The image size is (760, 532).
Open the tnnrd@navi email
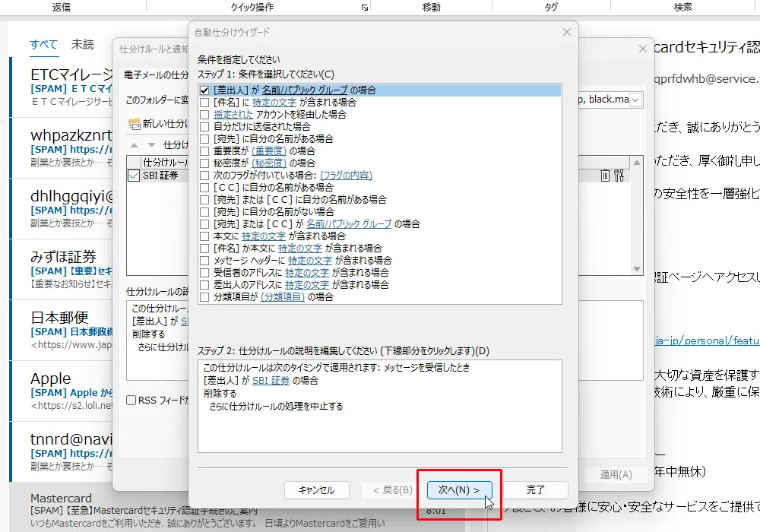(62, 451)
